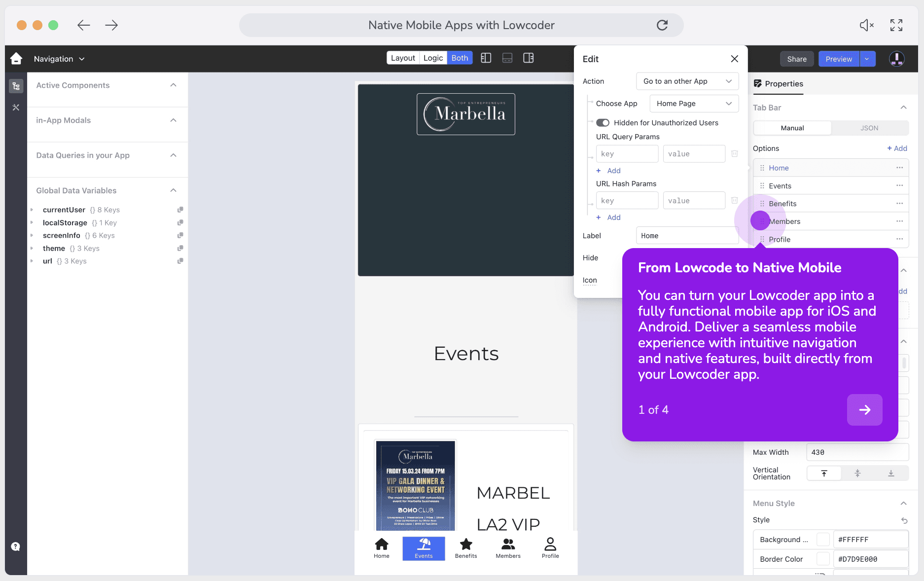
Task: Open more options for Events tab option
Action: [x=900, y=185]
